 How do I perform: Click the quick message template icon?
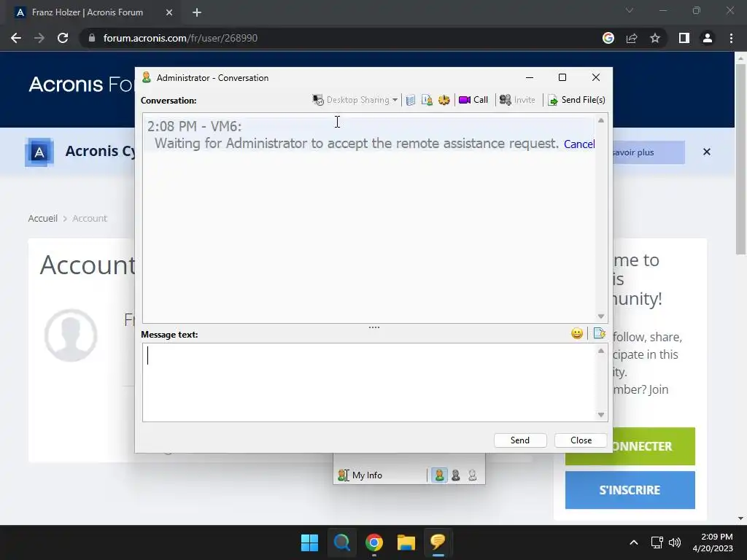pos(600,333)
